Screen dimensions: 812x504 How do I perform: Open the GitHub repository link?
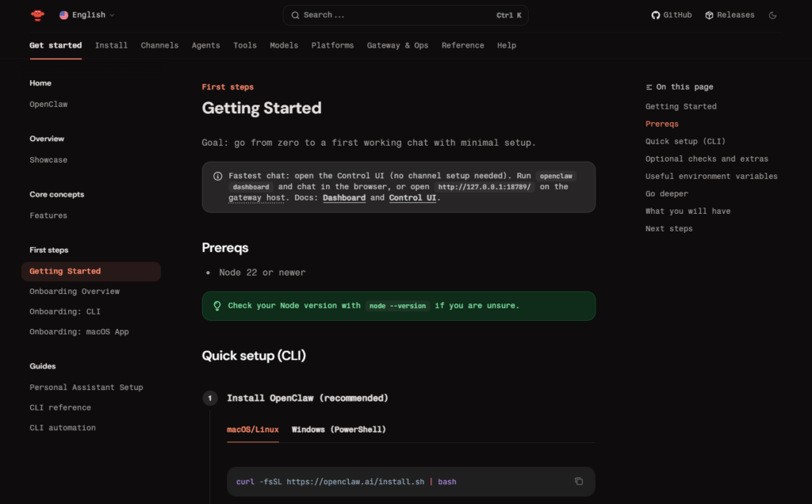point(672,15)
